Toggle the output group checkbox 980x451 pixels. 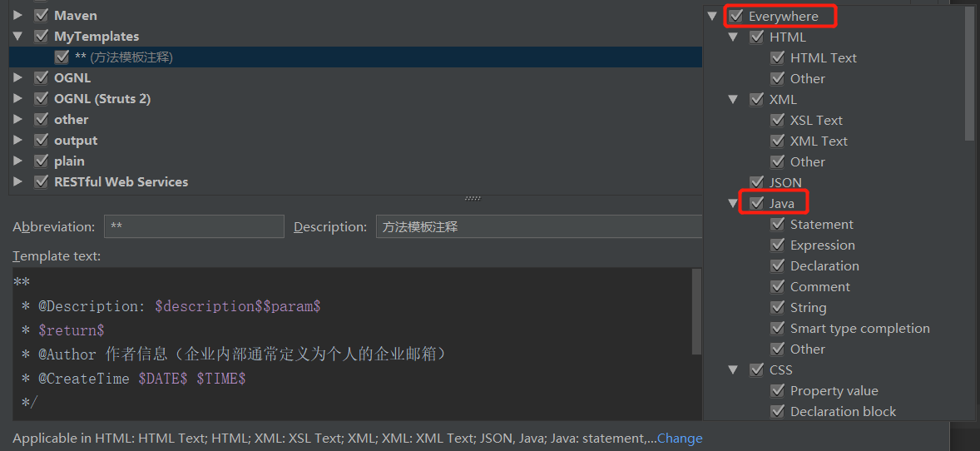(x=42, y=140)
